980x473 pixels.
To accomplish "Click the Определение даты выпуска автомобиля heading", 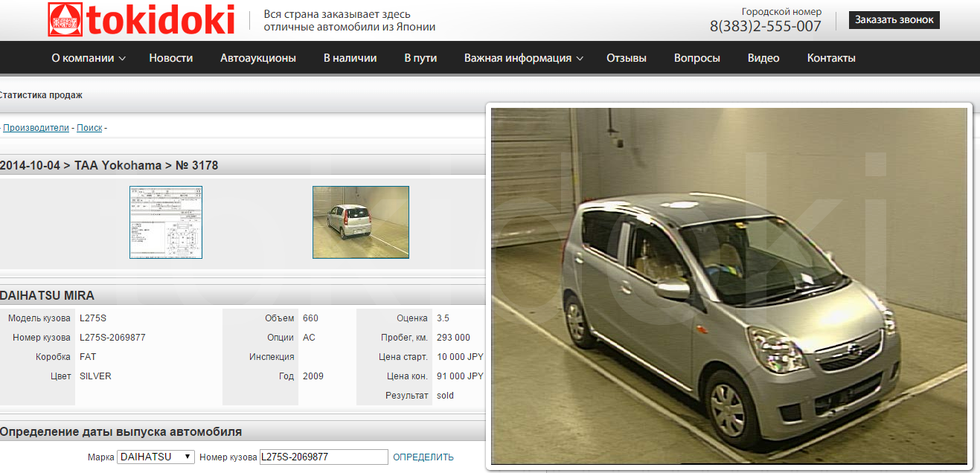I will (121, 432).
